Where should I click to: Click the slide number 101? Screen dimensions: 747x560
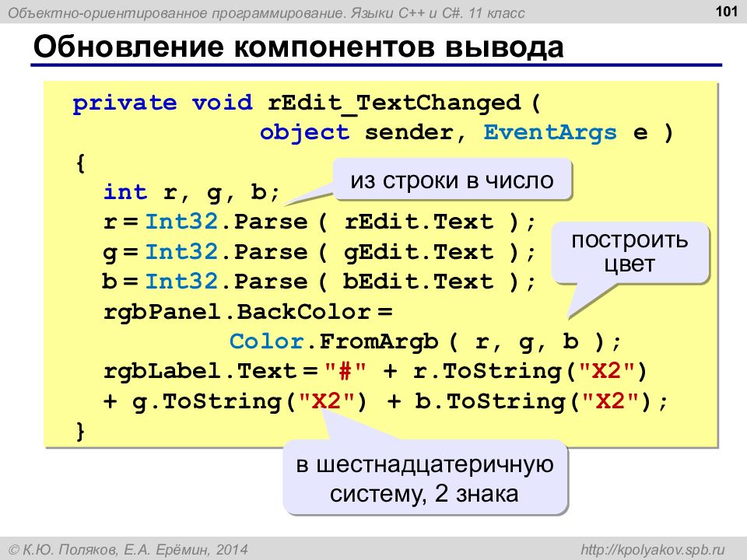727,11
